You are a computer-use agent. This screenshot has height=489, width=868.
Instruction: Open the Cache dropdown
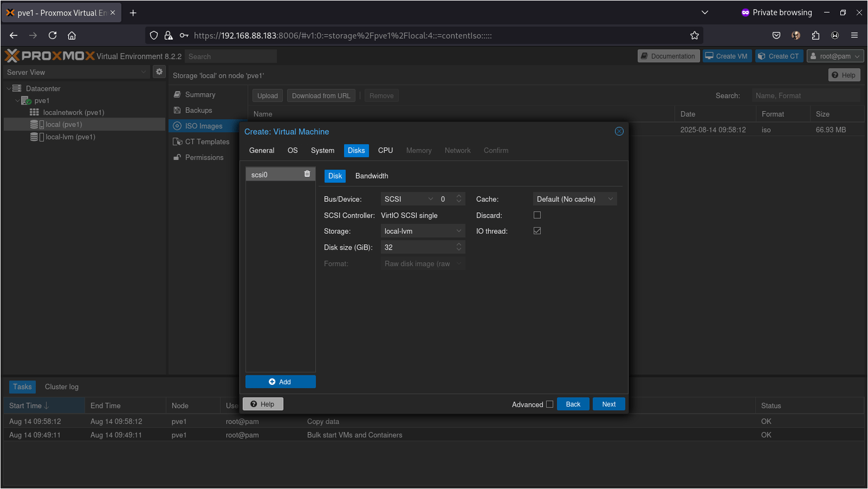(x=610, y=199)
